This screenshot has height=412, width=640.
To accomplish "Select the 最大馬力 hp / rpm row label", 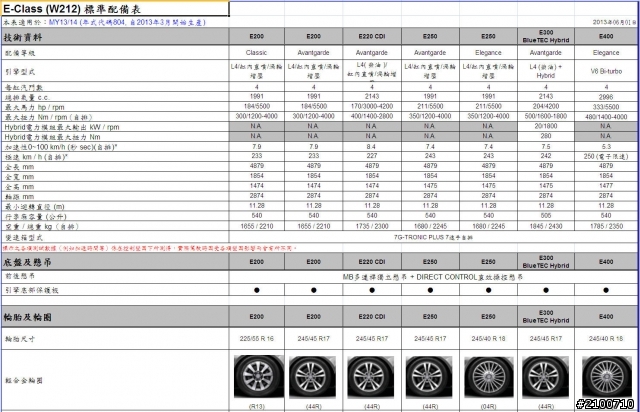I will pyautogui.click(x=34, y=107).
